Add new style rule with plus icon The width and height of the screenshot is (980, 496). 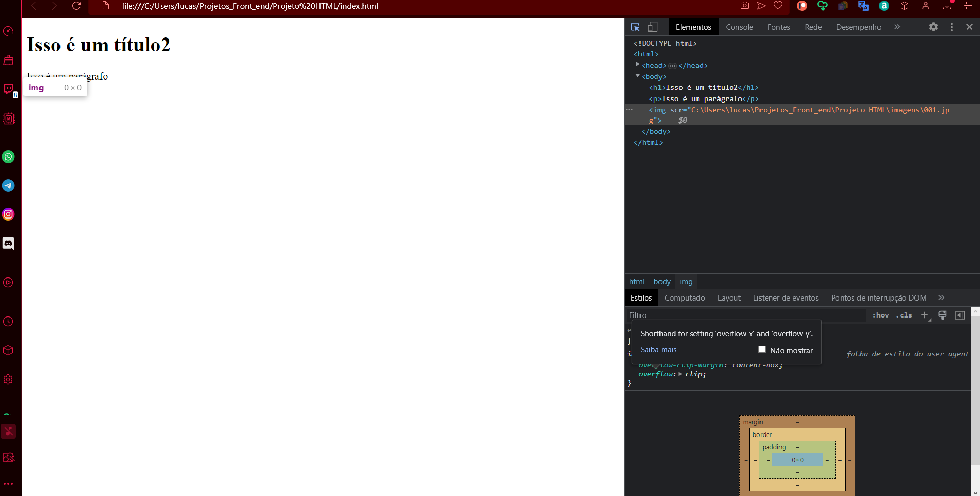coord(924,315)
